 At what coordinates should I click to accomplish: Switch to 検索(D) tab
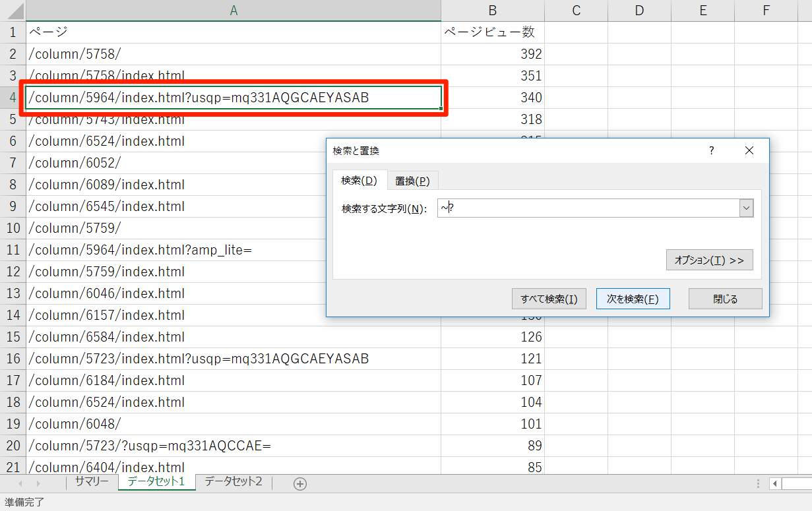(359, 181)
